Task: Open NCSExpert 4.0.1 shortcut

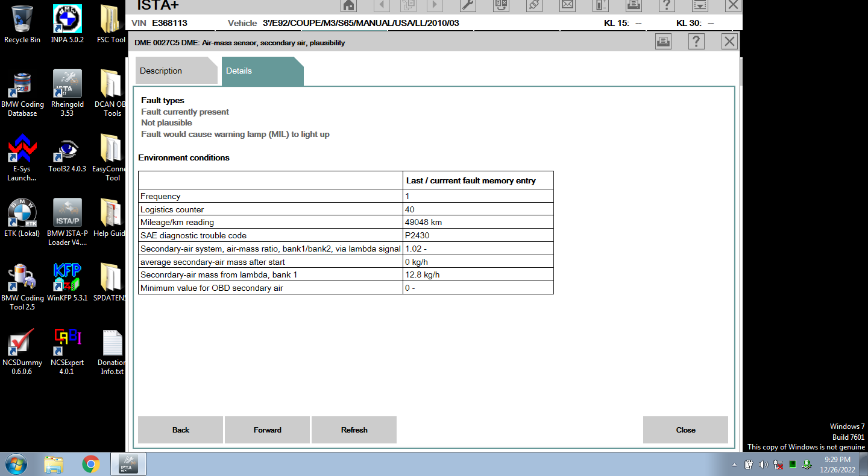Action: point(68,352)
